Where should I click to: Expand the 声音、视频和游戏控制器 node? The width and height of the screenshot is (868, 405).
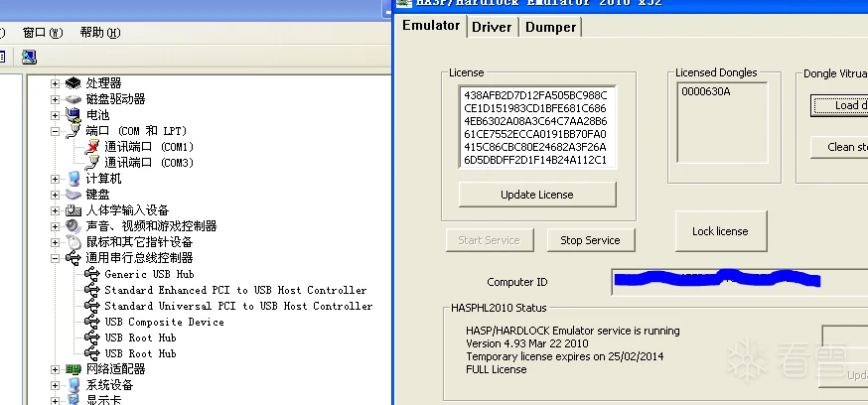55,226
